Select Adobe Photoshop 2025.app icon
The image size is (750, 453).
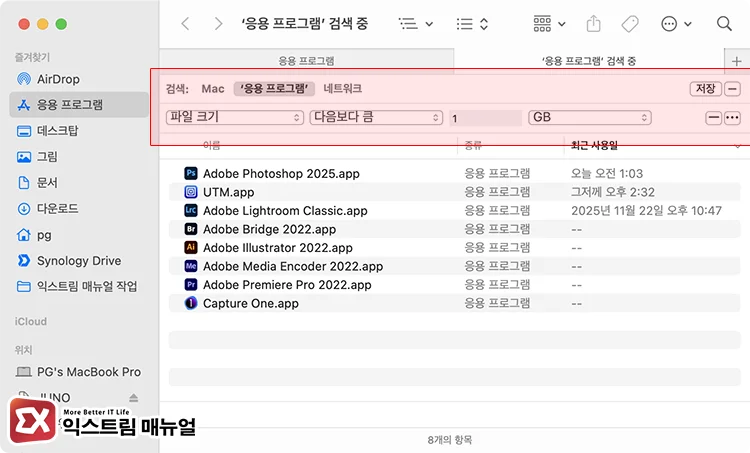(191, 173)
